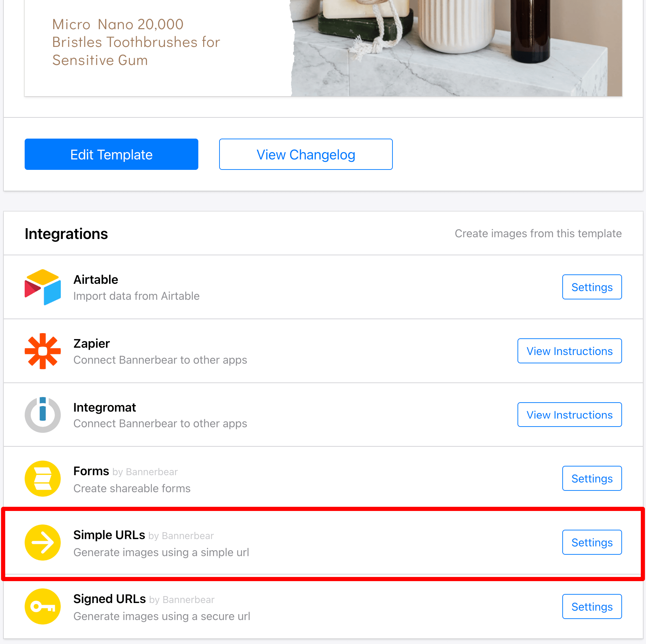Click the Signed URLs key icon
646x644 pixels.
point(42,606)
